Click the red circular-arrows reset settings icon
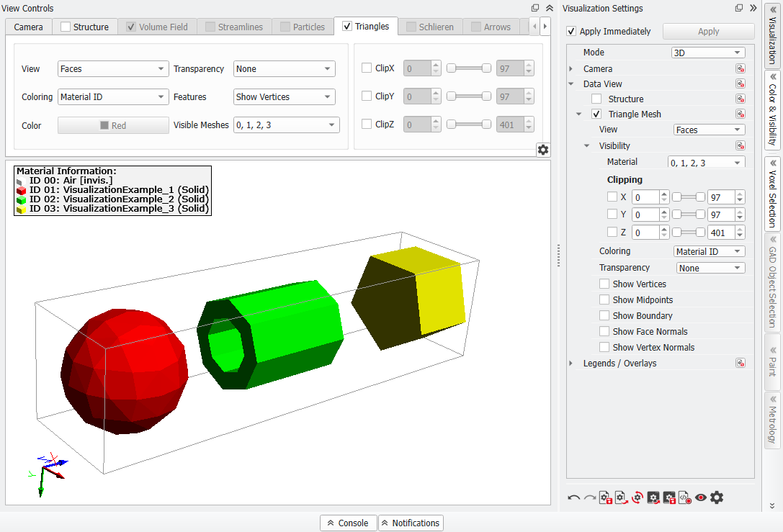This screenshot has width=783, height=532. click(x=637, y=497)
